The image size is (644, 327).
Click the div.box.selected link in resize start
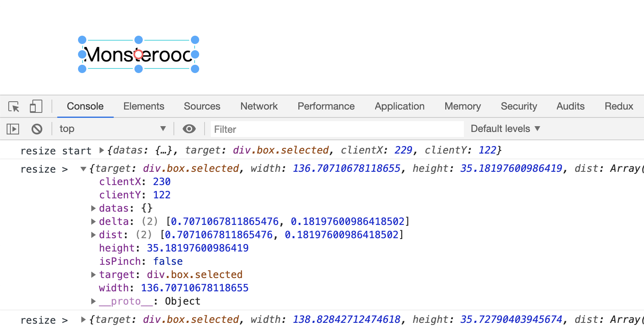tap(281, 150)
